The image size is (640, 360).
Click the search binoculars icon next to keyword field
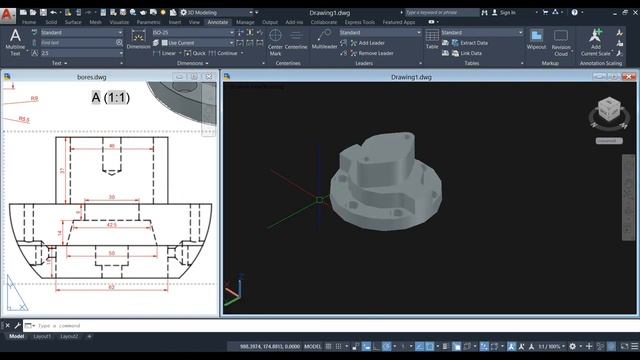point(484,13)
